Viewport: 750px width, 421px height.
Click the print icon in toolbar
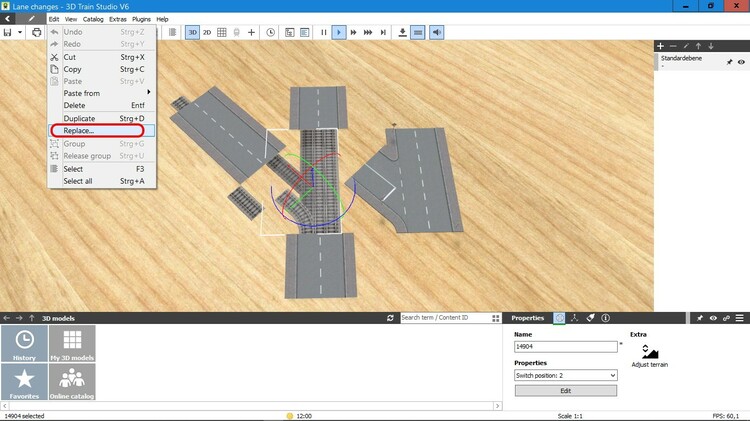[37, 32]
